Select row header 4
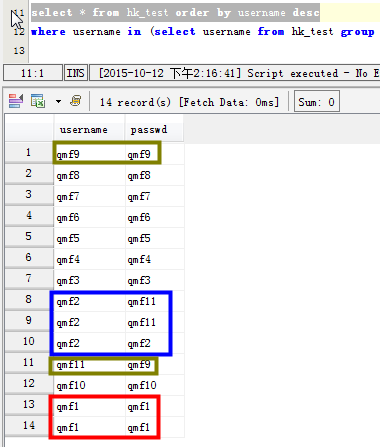 (x=29, y=216)
